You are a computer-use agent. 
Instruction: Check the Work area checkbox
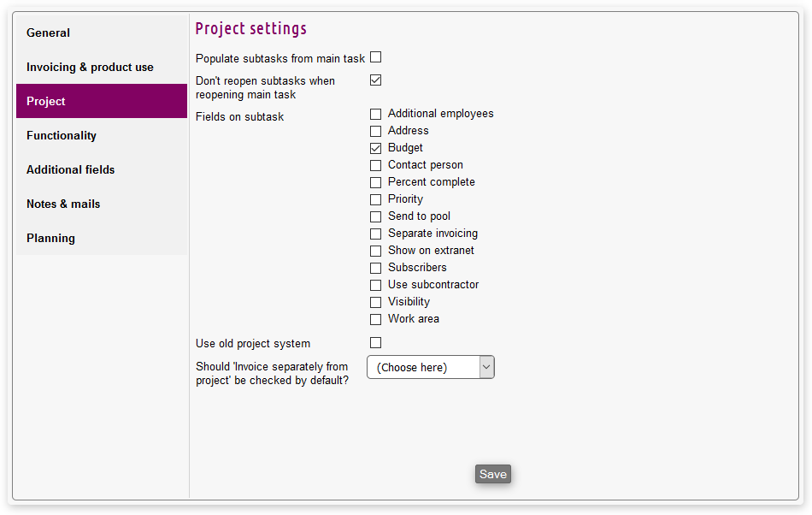[375, 319]
